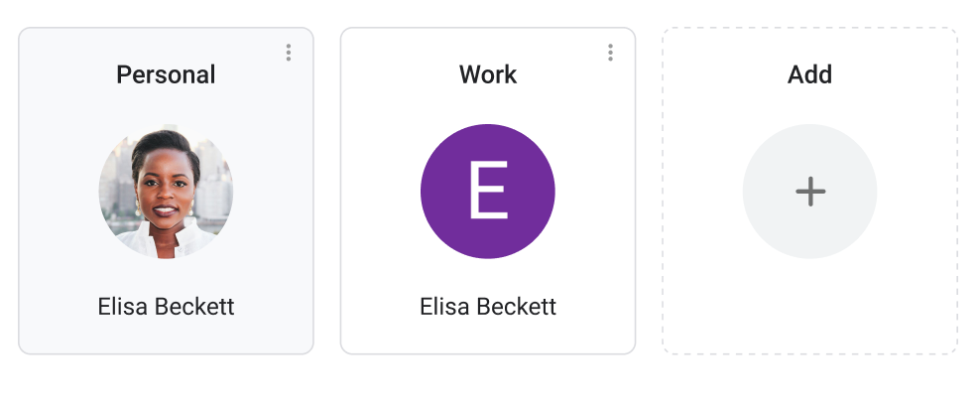Open the Work profile three-dot menu
Screen dimensions: 980x409
[610, 53]
